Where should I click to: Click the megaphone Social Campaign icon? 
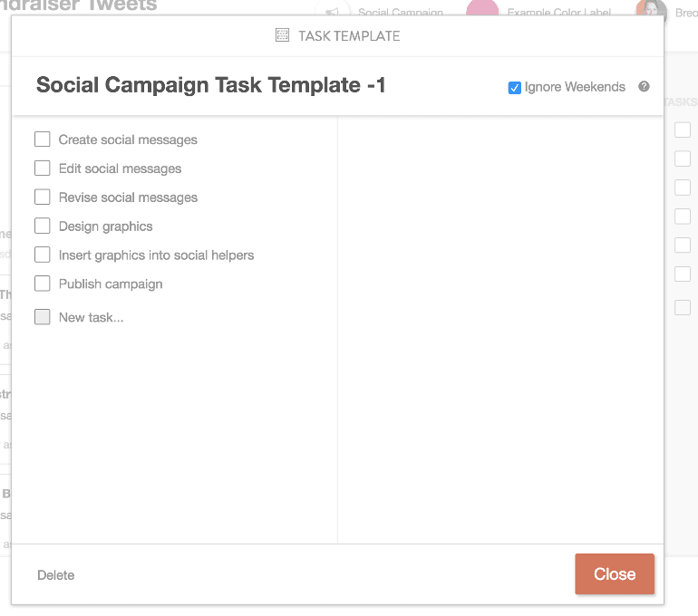[x=333, y=12]
